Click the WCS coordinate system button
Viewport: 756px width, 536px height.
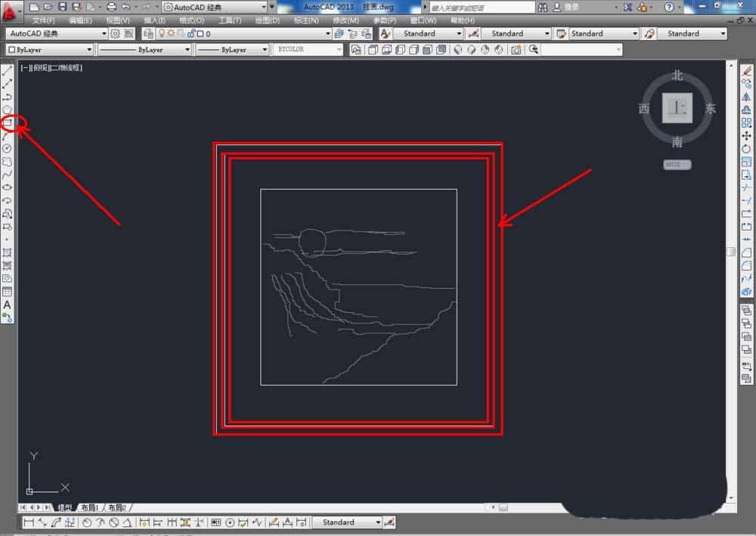[x=677, y=164]
